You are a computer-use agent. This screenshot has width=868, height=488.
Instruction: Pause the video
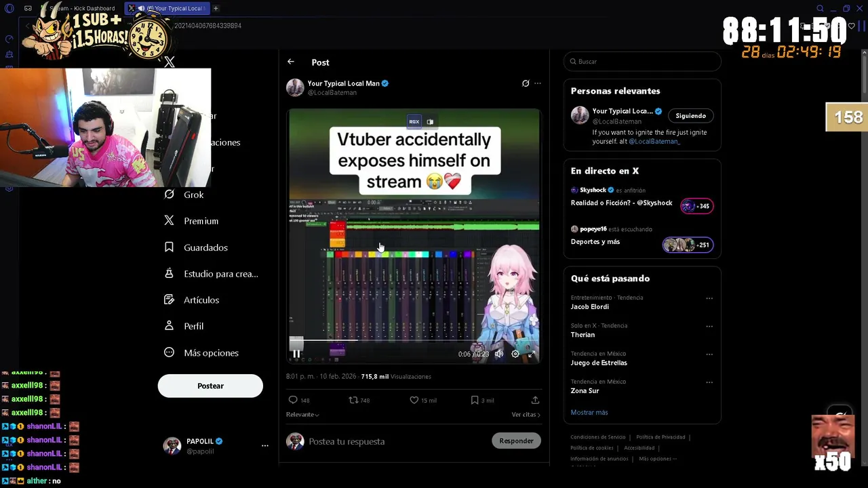[x=297, y=354]
